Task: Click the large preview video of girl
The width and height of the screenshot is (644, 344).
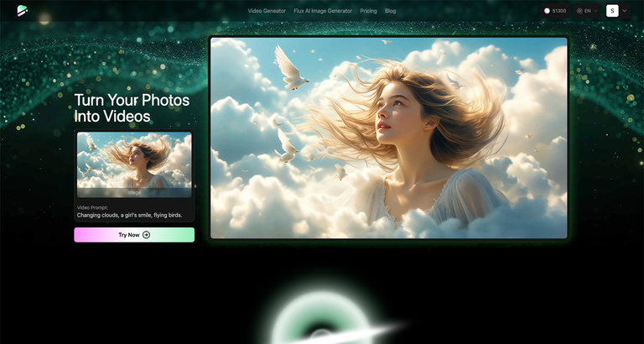Action: pyautogui.click(x=388, y=138)
